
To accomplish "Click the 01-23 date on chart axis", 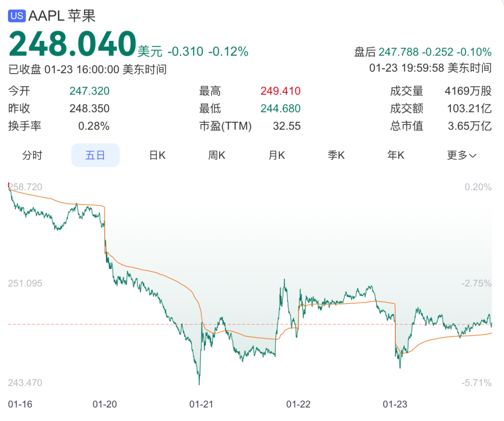I will click(x=395, y=404).
